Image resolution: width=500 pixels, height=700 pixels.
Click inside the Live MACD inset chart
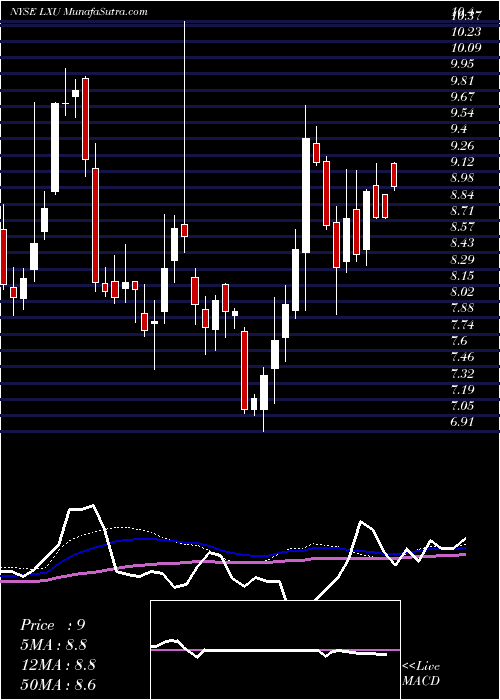275,650
